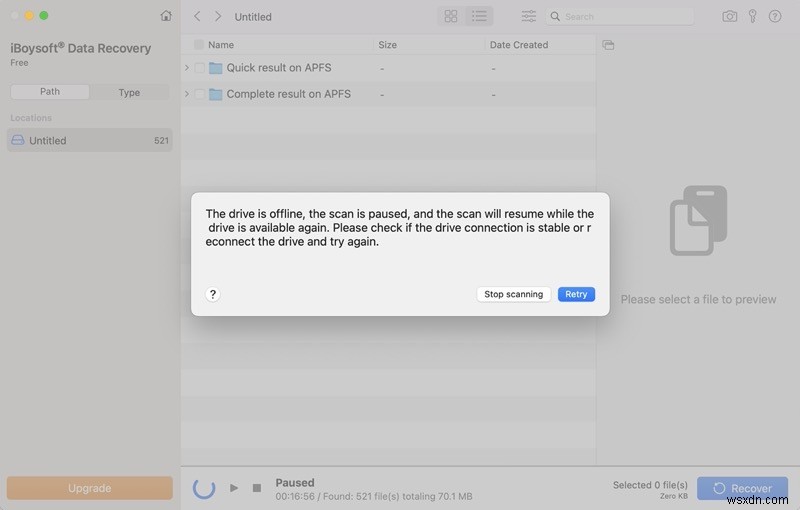Click the camera snapshot icon
The height and width of the screenshot is (510, 800).
tap(730, 16)
